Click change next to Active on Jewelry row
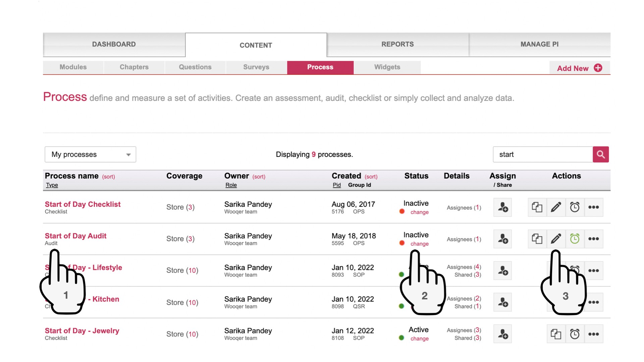644x362 pixels. pyautogui.click(x=420, y=339)
